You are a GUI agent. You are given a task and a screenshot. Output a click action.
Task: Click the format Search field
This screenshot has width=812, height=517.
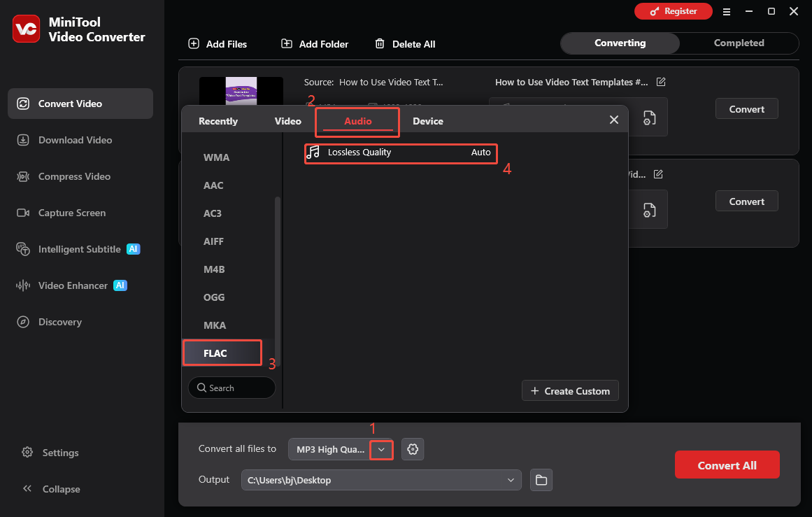232,388
